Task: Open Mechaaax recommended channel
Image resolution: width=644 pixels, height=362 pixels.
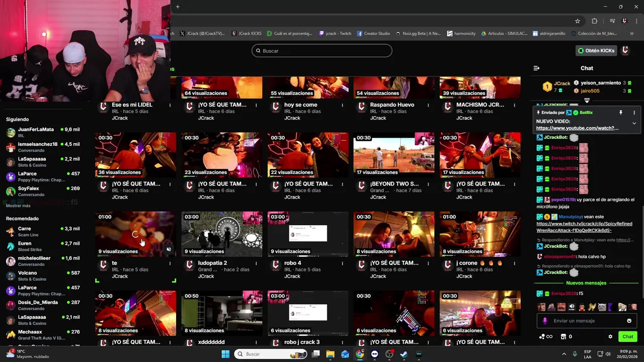Action: click(43, 334)
